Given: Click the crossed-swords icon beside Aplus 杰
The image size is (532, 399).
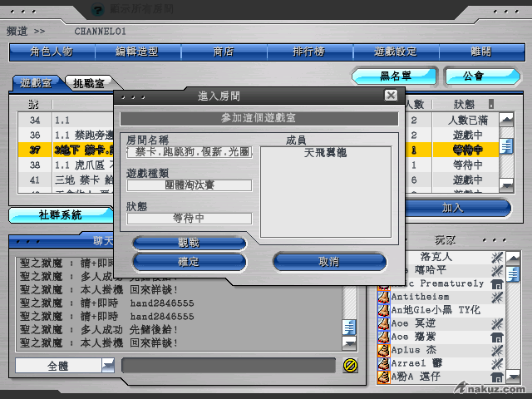Looking at the screenshot, I should pos(497,350).
